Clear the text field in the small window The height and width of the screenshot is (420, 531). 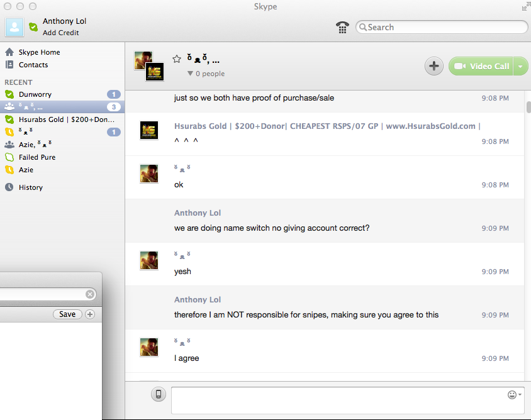coord(90,294)
